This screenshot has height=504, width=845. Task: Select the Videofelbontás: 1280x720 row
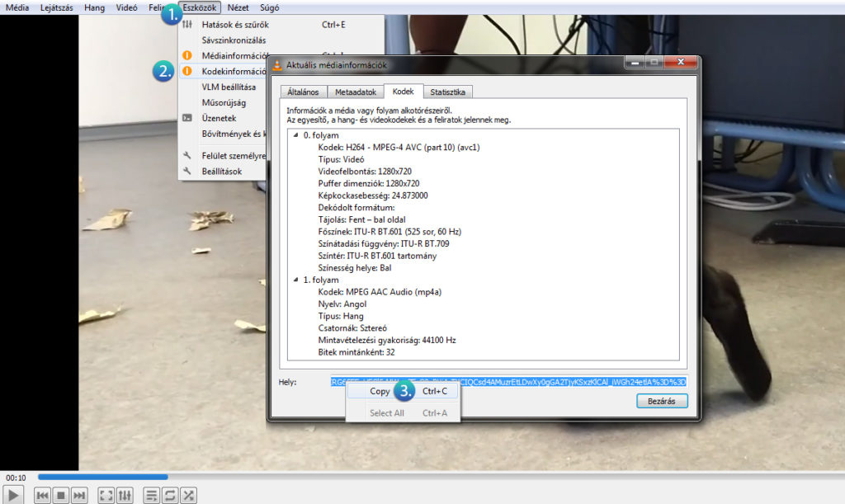pos(365,172)
